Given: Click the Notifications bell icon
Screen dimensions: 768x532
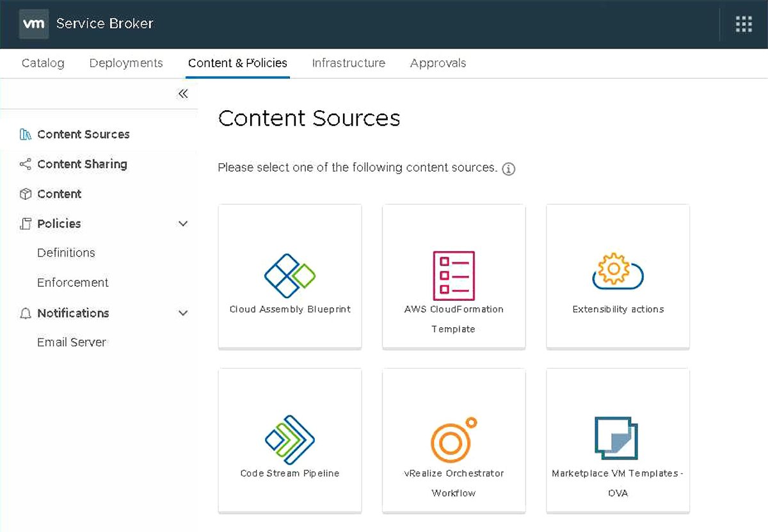Looking at the screenshot, I should (26, 313).
